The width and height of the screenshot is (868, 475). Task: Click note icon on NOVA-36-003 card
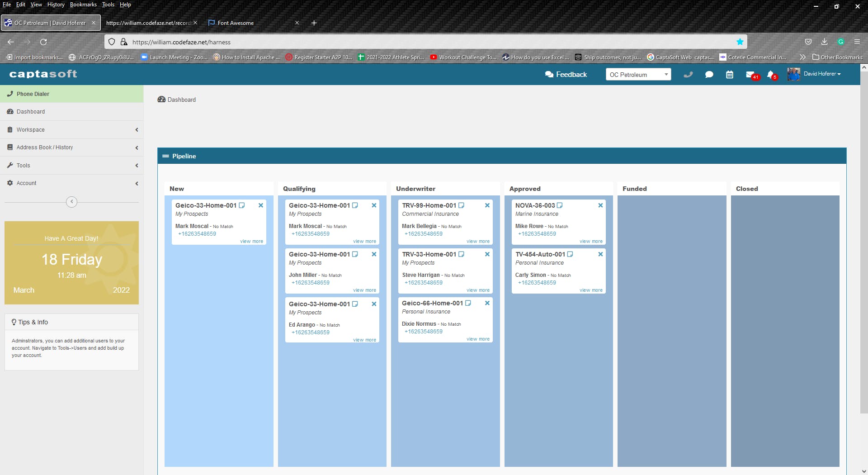pos(560,205)
